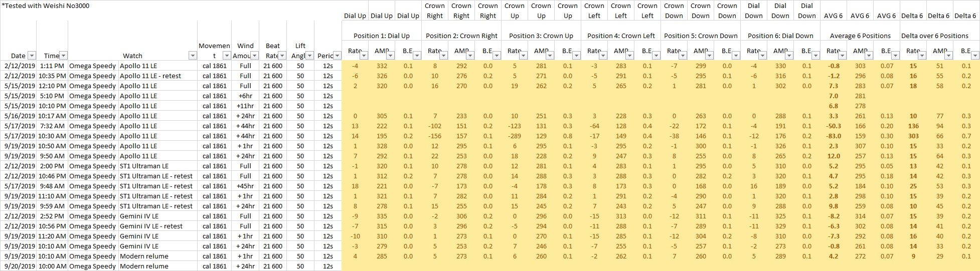Open the Movement column filter dropdown
Image resolution: width=980 pixels, height=271 pixels.
pyautogui.click(x=226, y=56)
